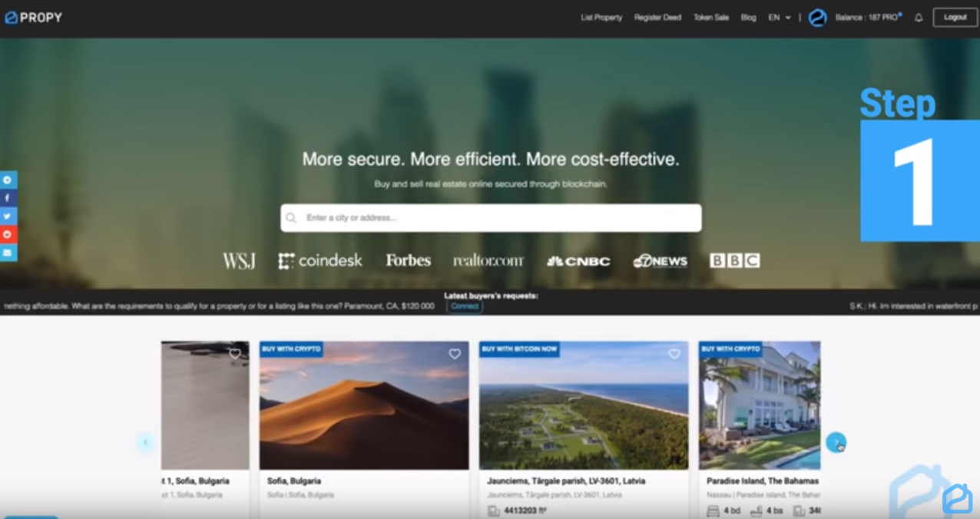Click Connect on the buyer's request ticker
Image resolution: width=980 pixels, height=519 pixels.
tap(465, 306)
